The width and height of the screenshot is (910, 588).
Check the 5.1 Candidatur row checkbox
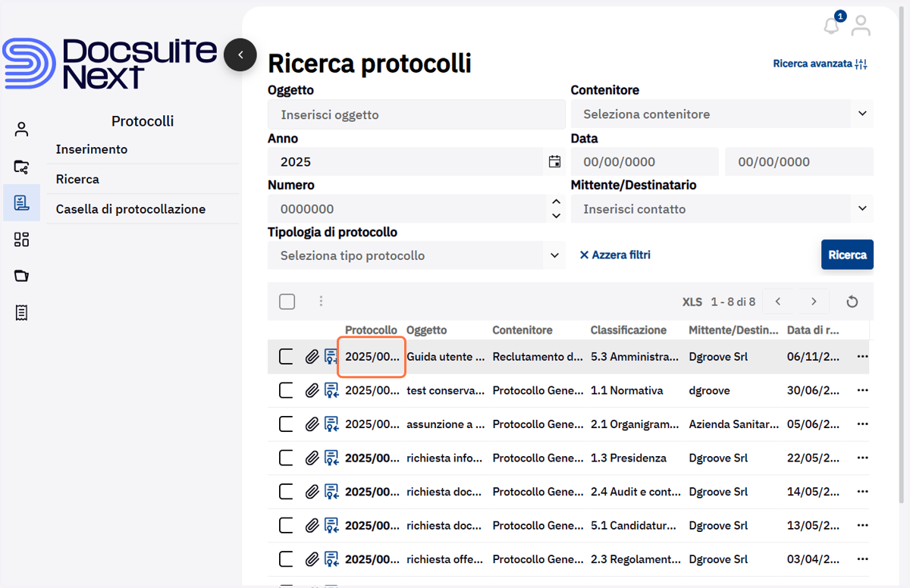click(286, 525)
